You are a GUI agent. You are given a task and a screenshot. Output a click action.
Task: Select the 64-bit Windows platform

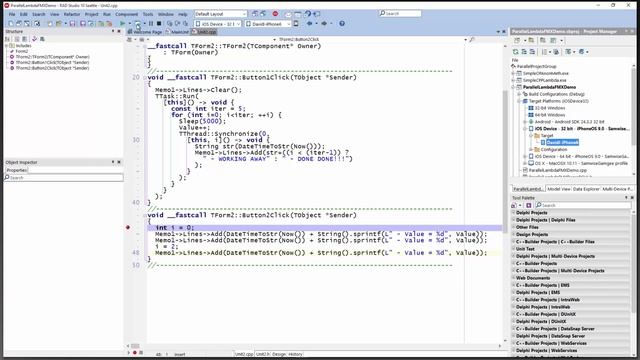[550, 115]
